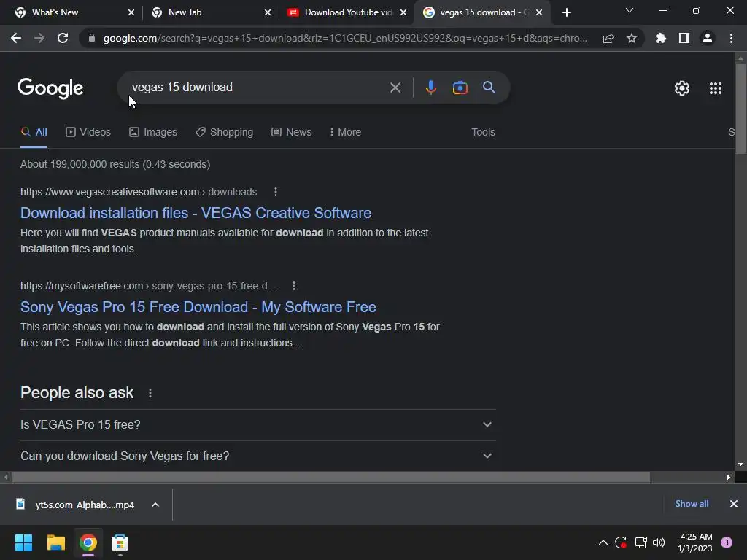
Task: Open options for vegascreativesoftware result
Action: (275, 192)
